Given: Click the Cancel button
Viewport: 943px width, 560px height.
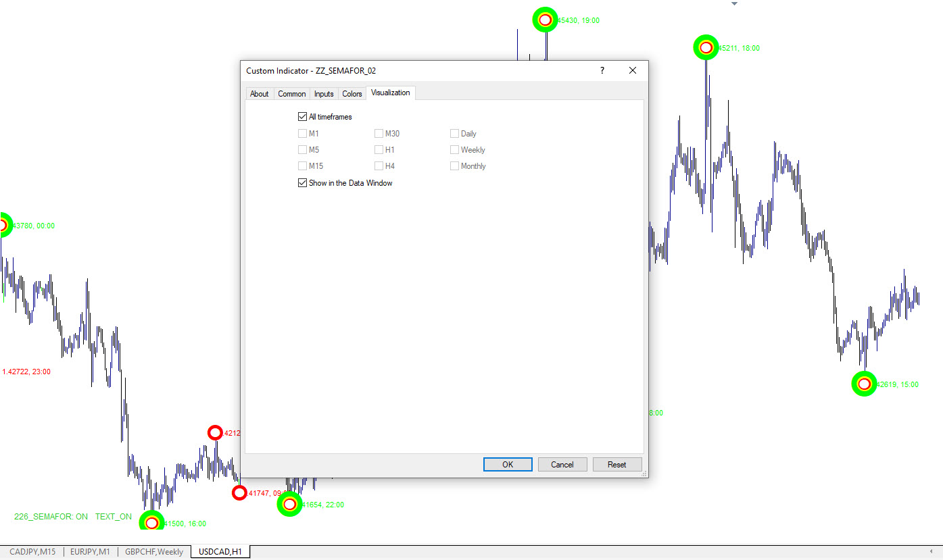Looking at the screenshot, I should pyautogui.click(x=562, y=465).
